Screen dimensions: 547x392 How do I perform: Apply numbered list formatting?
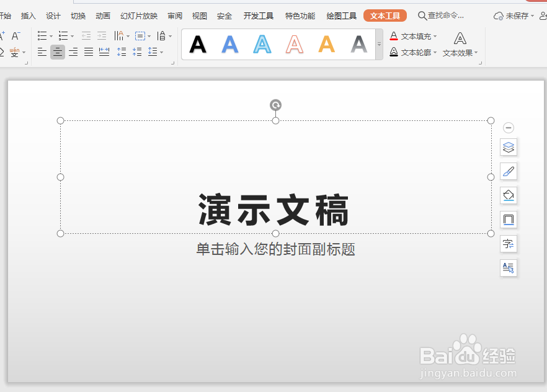[x=63, y=36]
